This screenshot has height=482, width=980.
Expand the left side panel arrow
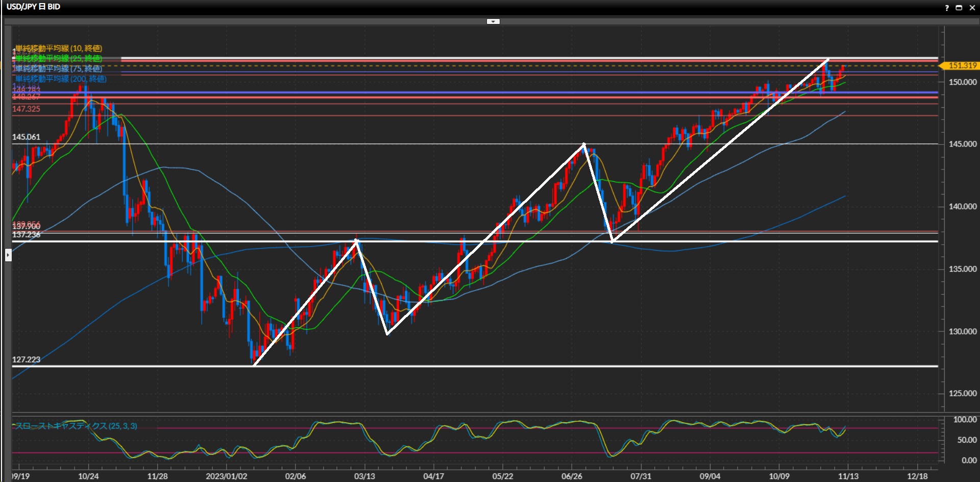[x=8, y=255]
